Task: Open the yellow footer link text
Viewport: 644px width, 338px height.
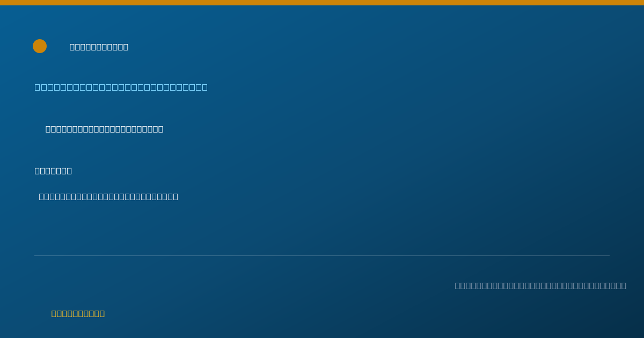Action: [78, 313]
